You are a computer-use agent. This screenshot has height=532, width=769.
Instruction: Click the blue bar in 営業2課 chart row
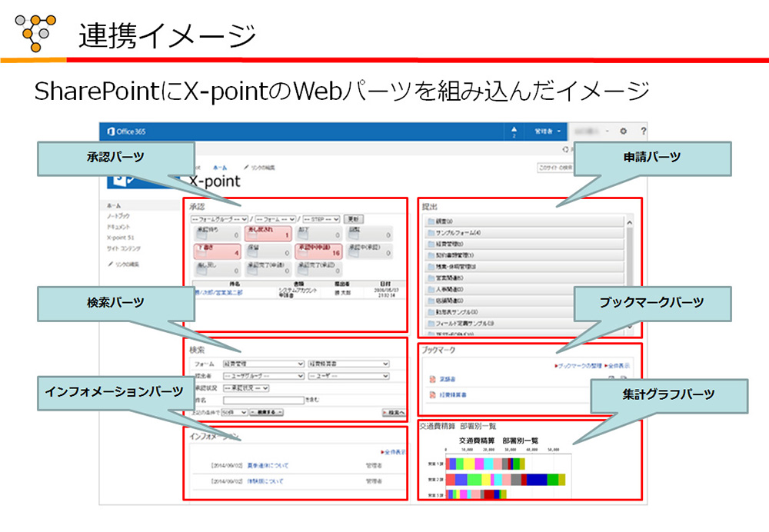click(537, 480)
